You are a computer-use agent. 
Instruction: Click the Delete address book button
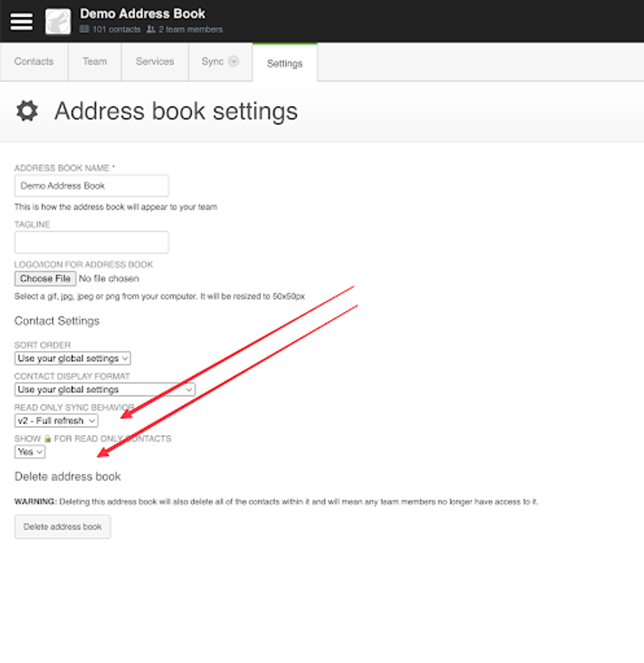point(63,527)
